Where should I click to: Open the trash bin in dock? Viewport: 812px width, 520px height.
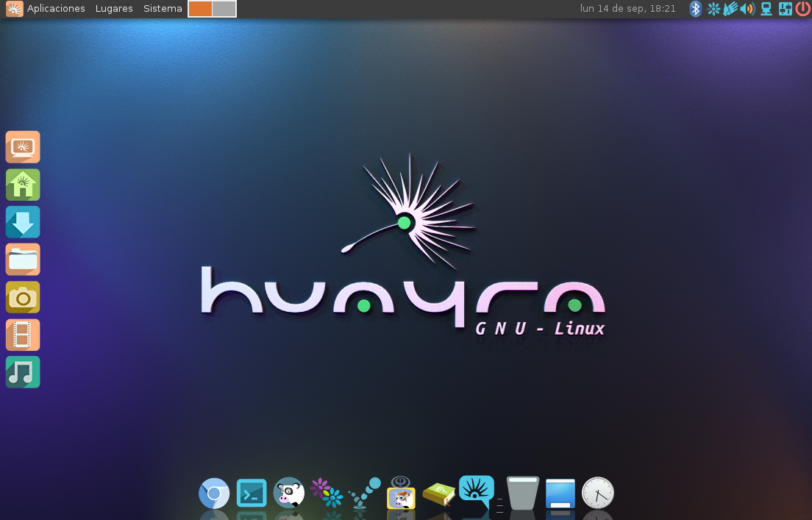pyautogui.click(x=522, y=493)
